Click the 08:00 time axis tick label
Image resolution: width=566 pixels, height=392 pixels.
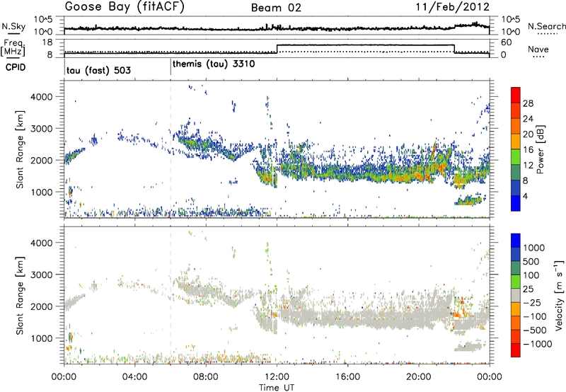point(206,377)
